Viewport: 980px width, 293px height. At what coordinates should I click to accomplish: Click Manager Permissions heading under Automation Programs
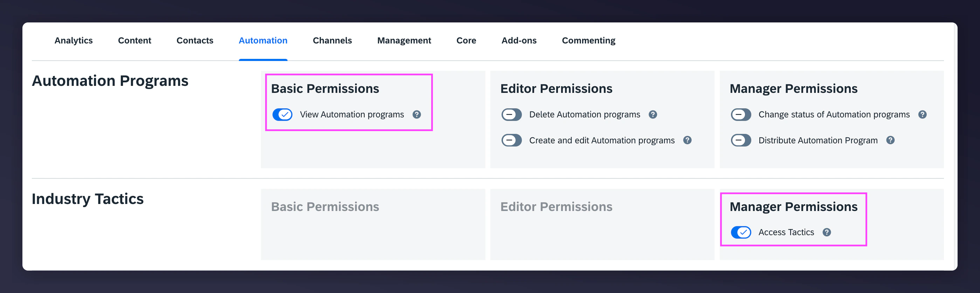point(794,89)
